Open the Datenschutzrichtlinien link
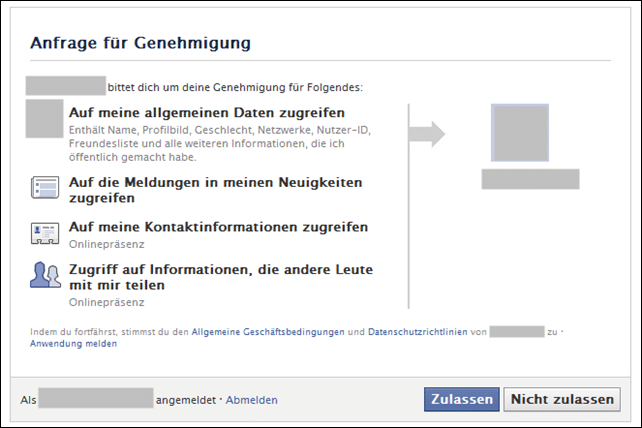 click(418, 332)
